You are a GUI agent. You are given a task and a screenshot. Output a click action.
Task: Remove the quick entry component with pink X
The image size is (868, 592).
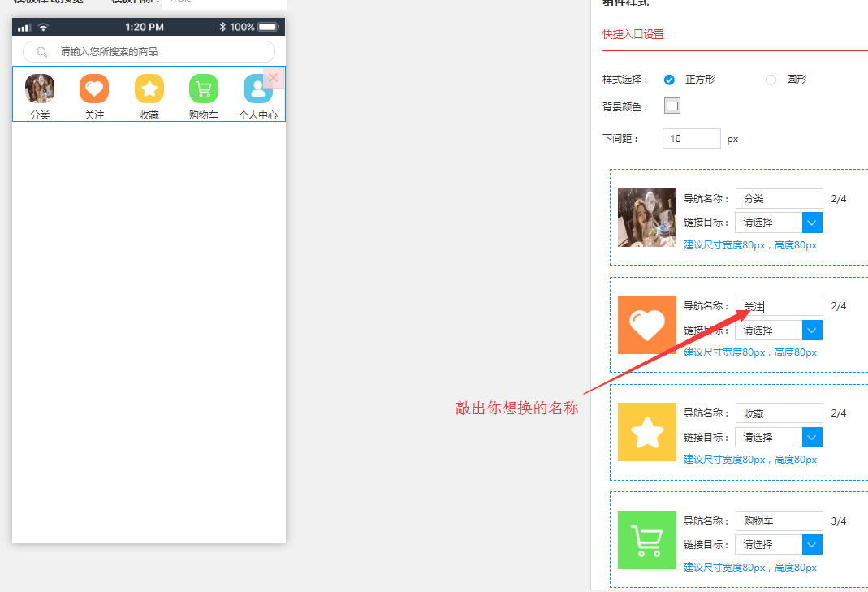click(x=274, y=78)
